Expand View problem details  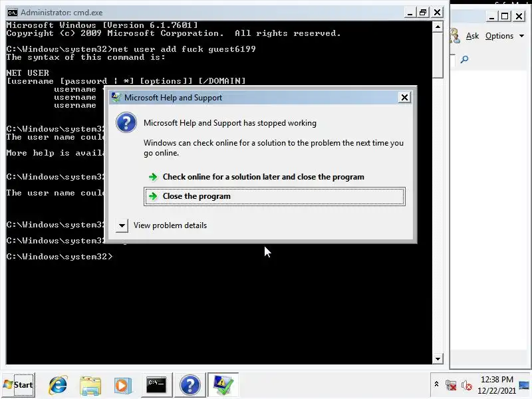click(122, 225)
